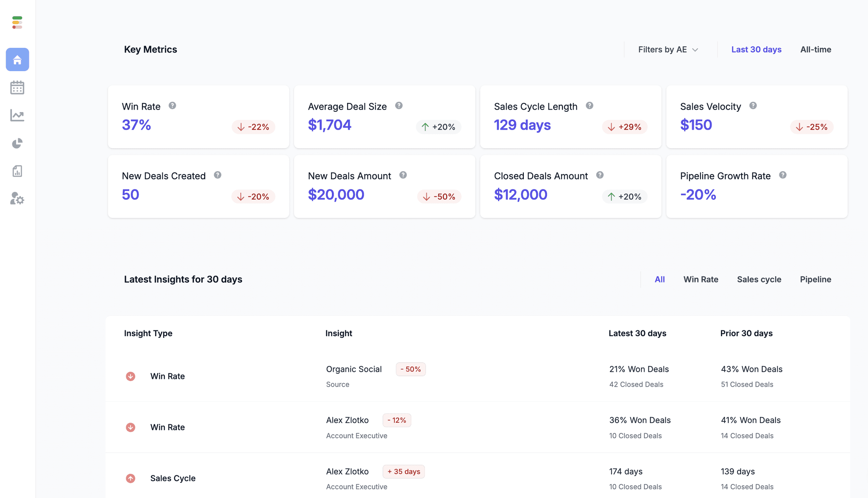
Task: Click the Sales Cycle Length metric card
Action: [570, 117]
